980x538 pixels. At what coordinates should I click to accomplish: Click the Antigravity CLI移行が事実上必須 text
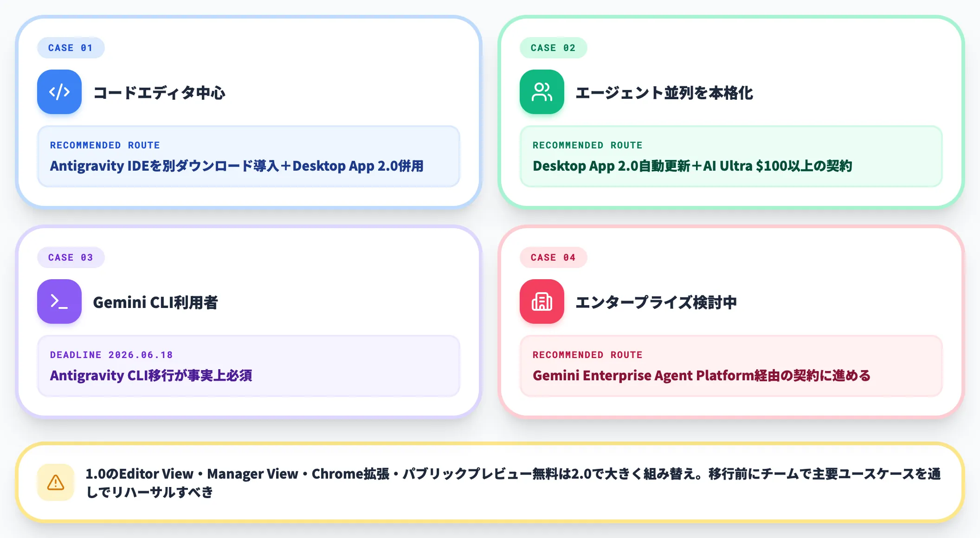[x=151, y=376]
